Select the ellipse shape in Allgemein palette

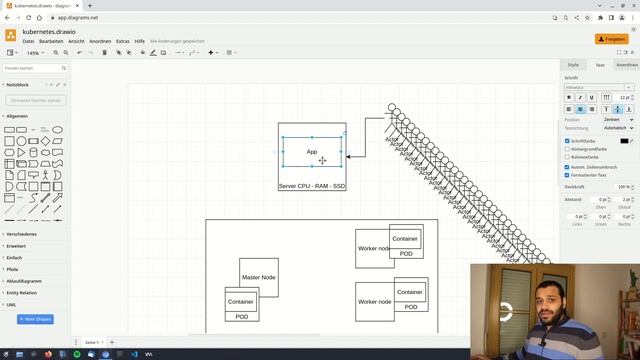pyautogui.click(x=58, y=130)
